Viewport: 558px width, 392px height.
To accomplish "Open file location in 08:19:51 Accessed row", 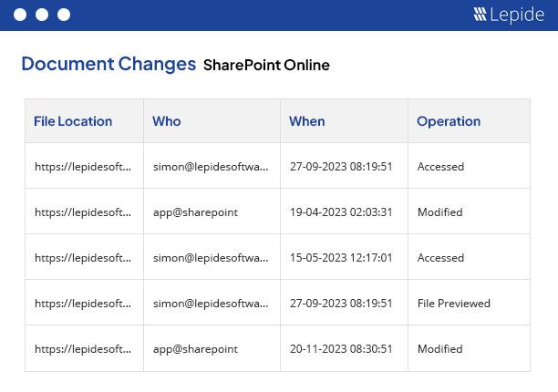I will 83,167.
